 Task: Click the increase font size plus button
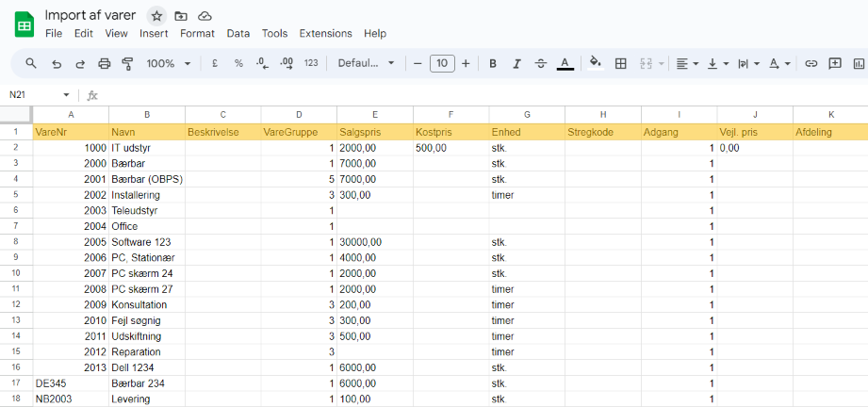pyautogui.click(x=466, y=63)
